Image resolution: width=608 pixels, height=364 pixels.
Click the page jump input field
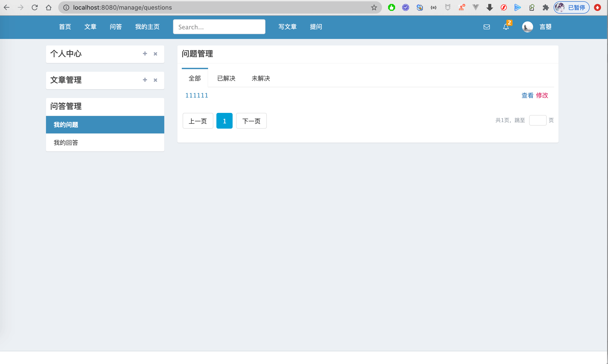click(538, 120)
